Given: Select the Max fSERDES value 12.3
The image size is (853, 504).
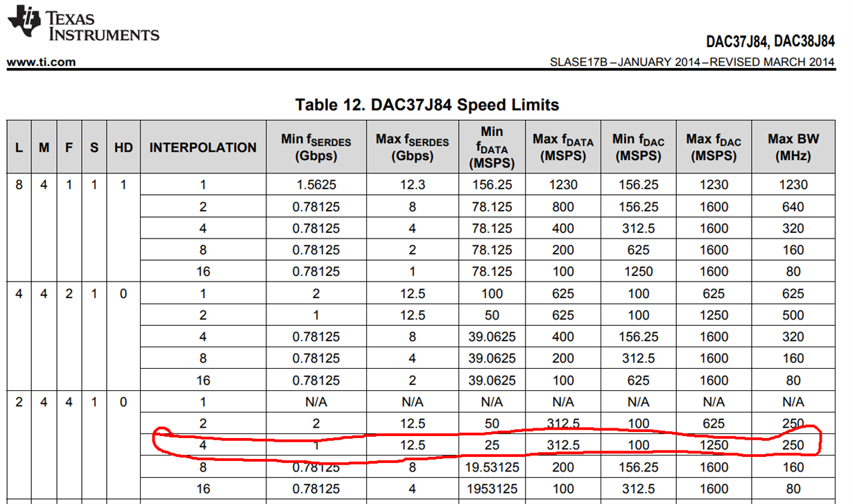Looking at the screenshot, I should click(413, 185).
